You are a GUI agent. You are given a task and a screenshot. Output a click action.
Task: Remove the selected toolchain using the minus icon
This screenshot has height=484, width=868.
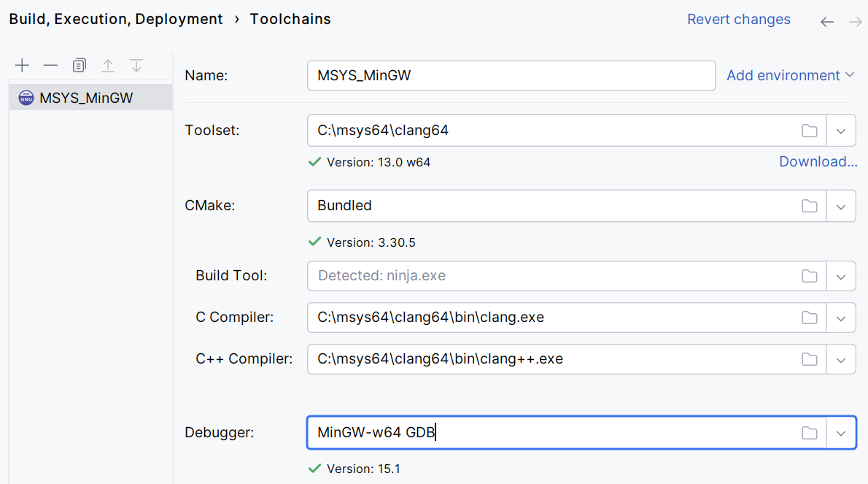pyautogui.click(x=50, y=65)
